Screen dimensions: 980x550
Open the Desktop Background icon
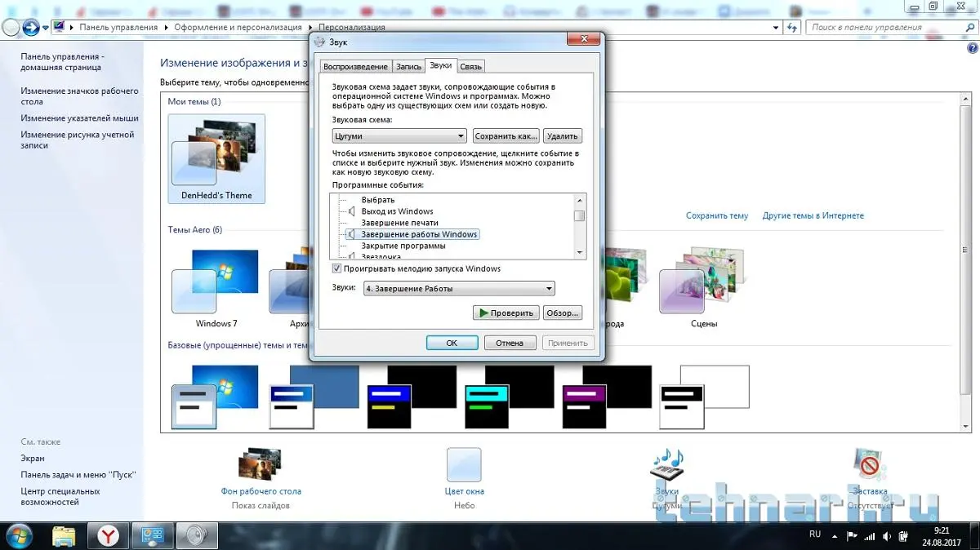[261, 465]
